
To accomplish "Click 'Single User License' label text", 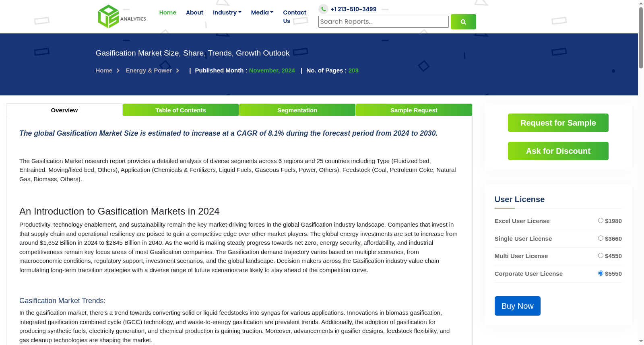I will click(523, 239).
